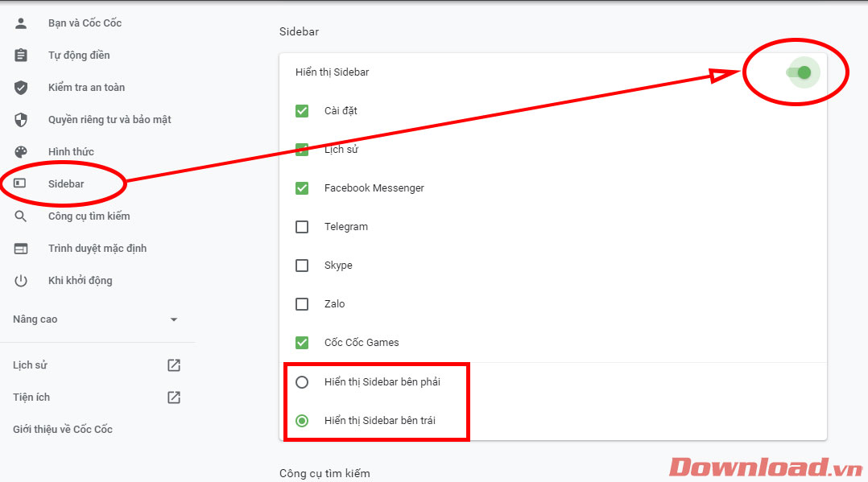
Task: Click the Sidebar section heading
Action: 299,31
